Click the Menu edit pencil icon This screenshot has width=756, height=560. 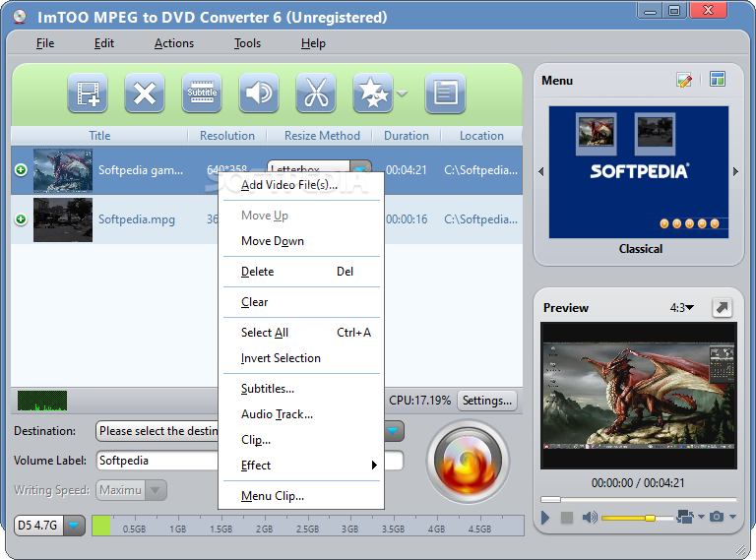[684, 80]
